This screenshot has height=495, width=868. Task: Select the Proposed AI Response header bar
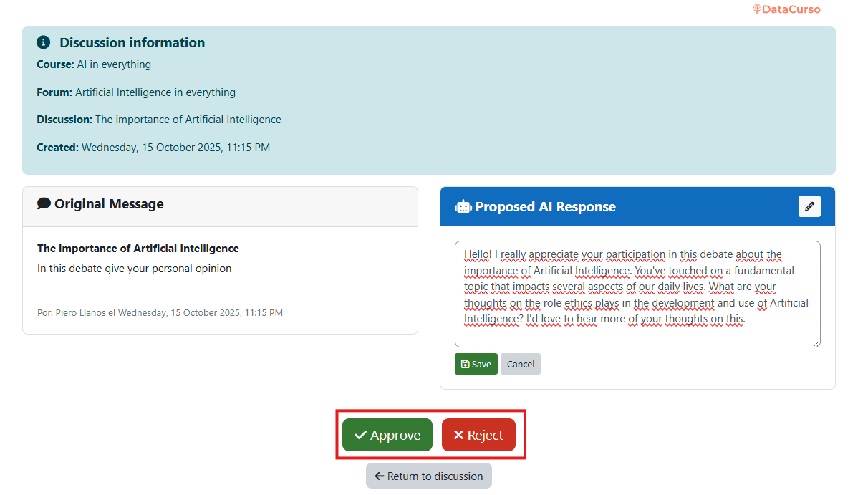point(637,206)
